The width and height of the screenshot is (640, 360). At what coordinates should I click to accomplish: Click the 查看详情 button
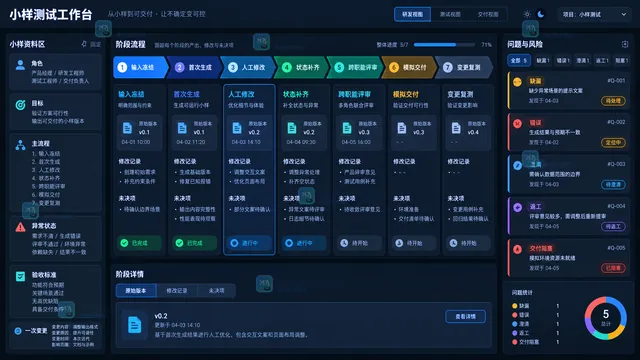coord(465,317)
